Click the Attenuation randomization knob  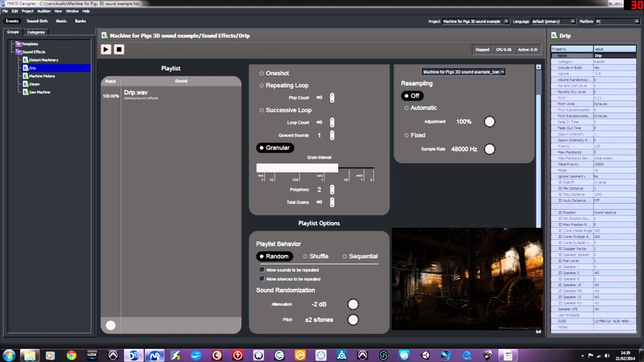click(x=353, y=304)
